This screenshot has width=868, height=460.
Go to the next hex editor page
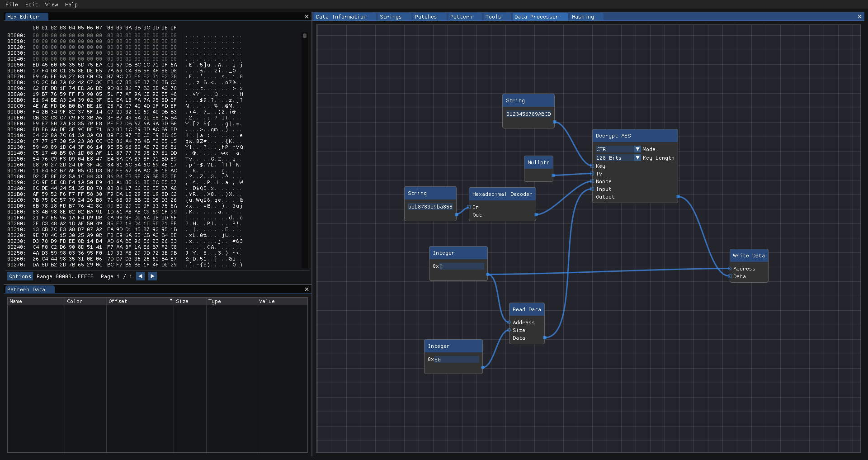152,276
